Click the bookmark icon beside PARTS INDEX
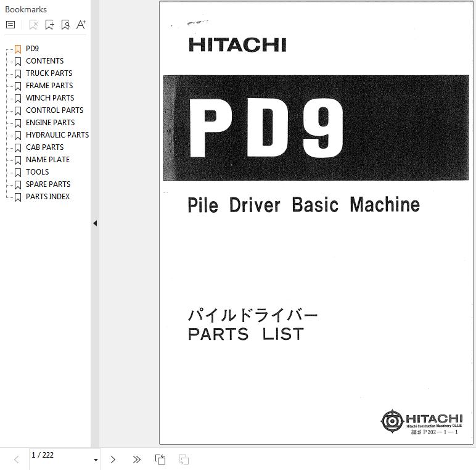Viewport: 476px width, 470px height. (x=18, y=197)
